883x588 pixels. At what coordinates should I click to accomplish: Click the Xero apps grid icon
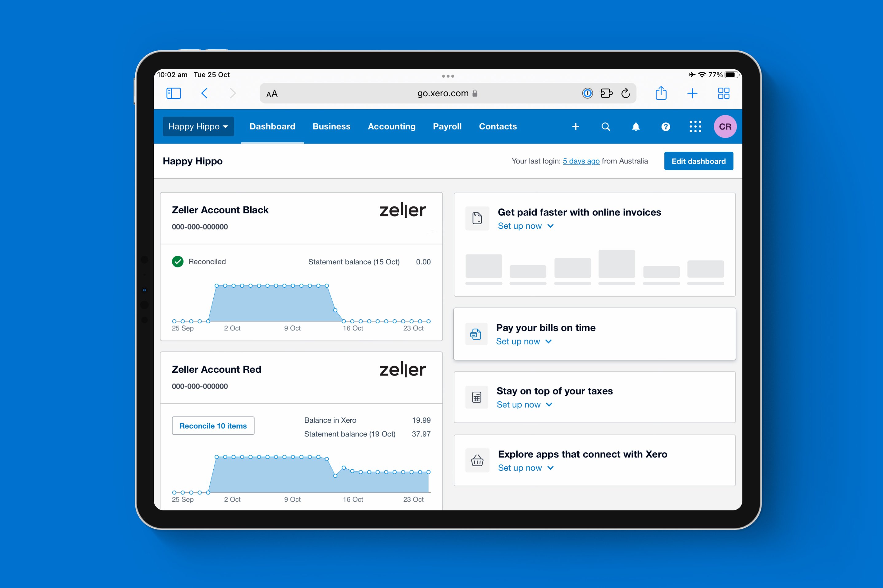coord(694,127)
